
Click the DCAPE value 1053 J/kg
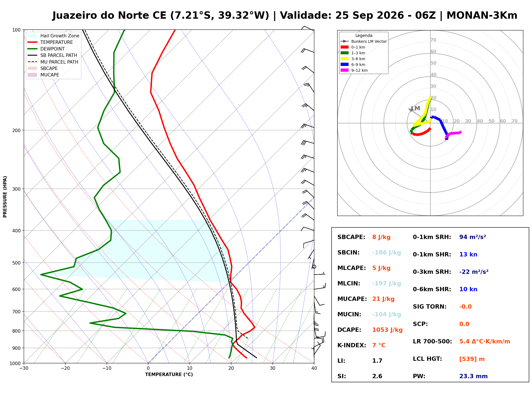[387, 330]
